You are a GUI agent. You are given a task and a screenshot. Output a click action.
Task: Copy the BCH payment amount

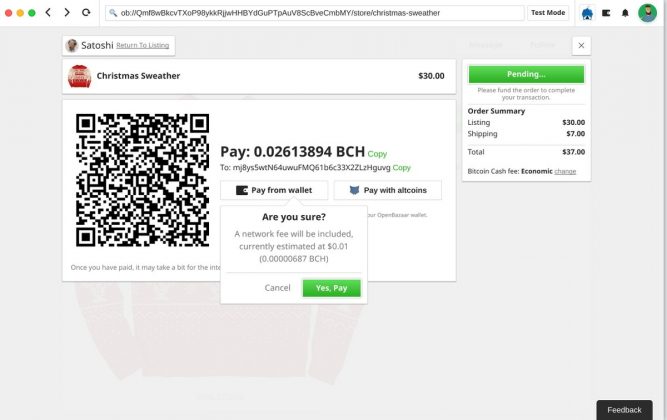coord(377,154)
